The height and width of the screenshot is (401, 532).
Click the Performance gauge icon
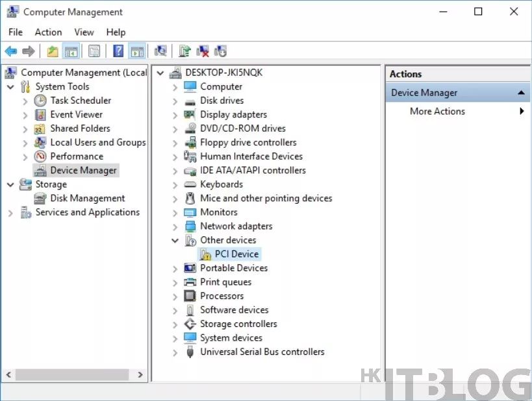pyautogui.click(x=40, y=156)
